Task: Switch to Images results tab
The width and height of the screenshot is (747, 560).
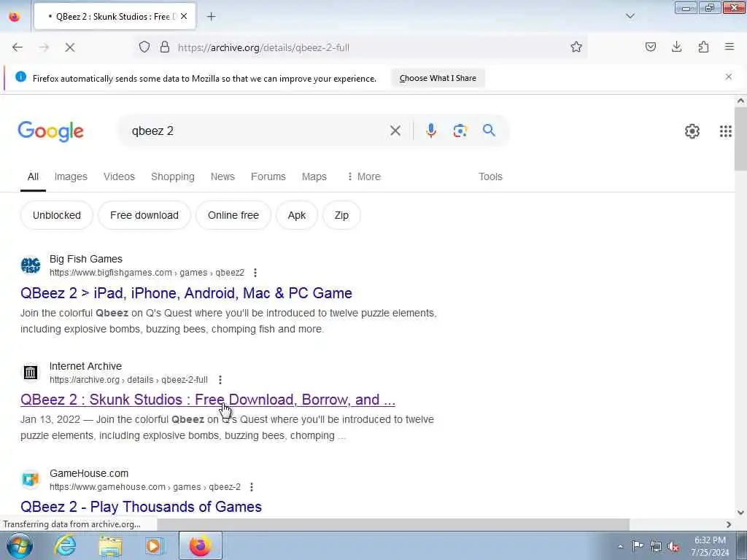Action: click(x=71, y=176)
